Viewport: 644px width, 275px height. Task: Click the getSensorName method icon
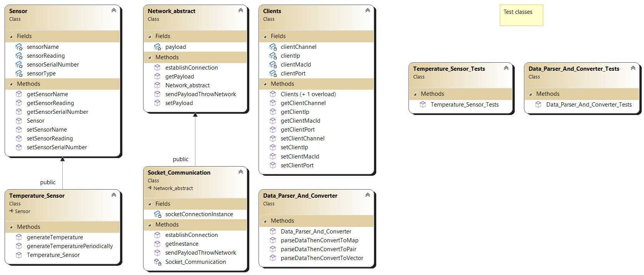pyautogui.click(x=19, y=94)
